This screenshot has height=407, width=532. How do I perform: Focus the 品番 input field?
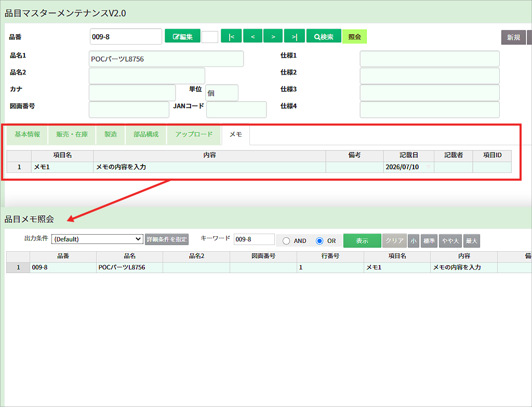[126, 37]
